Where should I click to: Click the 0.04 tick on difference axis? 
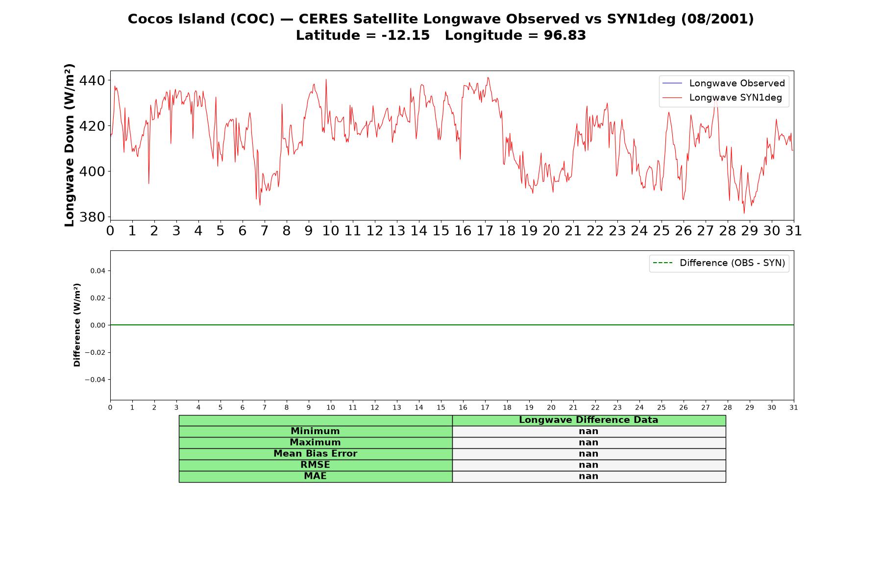[x=98, y=271]
